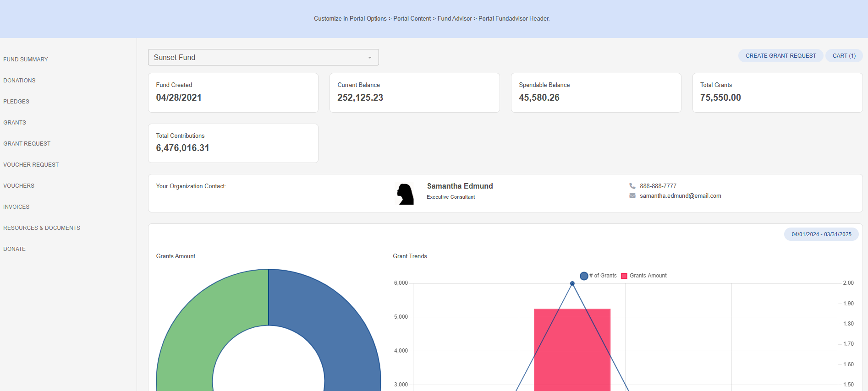The width and height of the screenshot is (868, 391).
Task: Toggle the Grants Amount legend swatch
Action: coord(624,276)
